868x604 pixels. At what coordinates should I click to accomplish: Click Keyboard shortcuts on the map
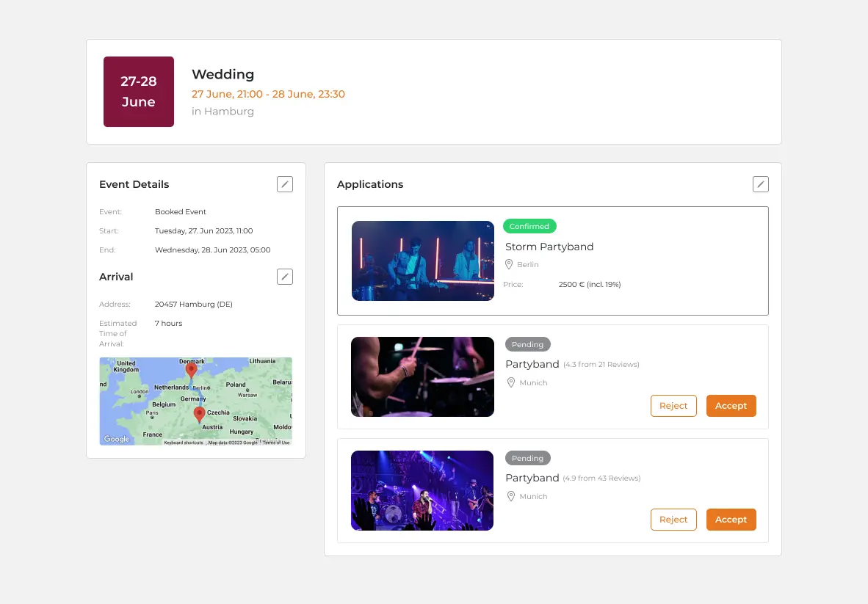[184, 443]
